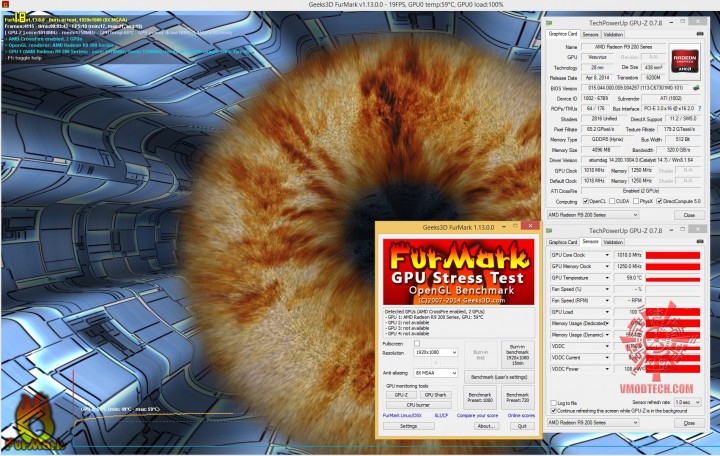Launch GPU-Z from FurMark monitoring tools

pos(401,395)
